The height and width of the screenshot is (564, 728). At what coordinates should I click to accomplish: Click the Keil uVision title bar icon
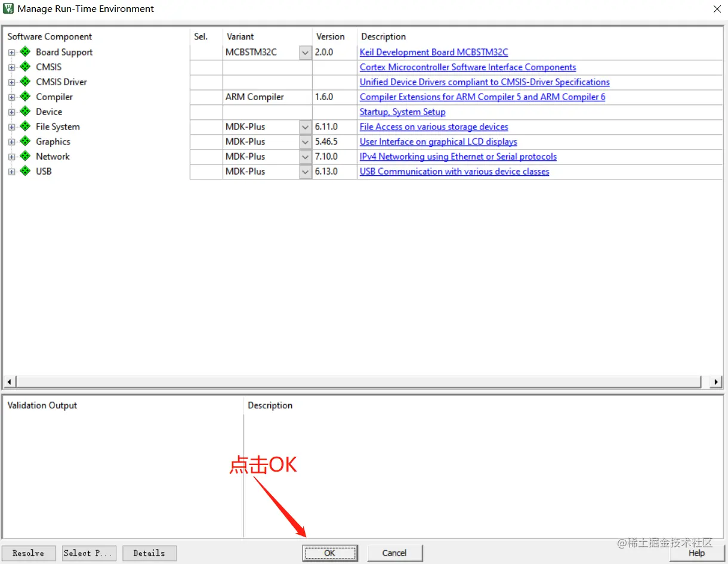point(8,8)
